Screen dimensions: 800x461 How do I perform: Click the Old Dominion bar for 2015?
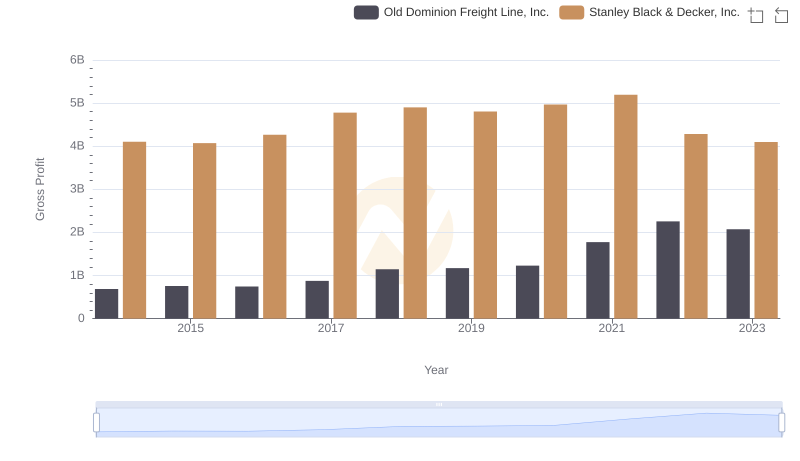(177, 302)
